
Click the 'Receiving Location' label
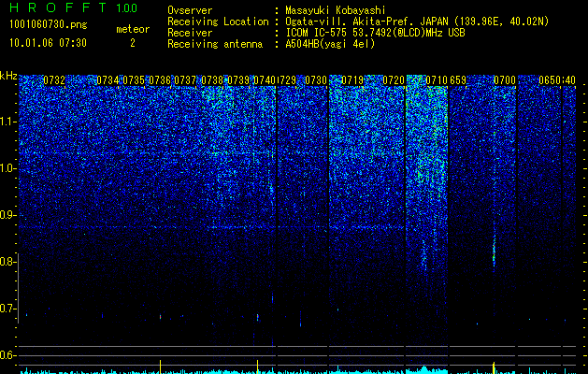218,22
